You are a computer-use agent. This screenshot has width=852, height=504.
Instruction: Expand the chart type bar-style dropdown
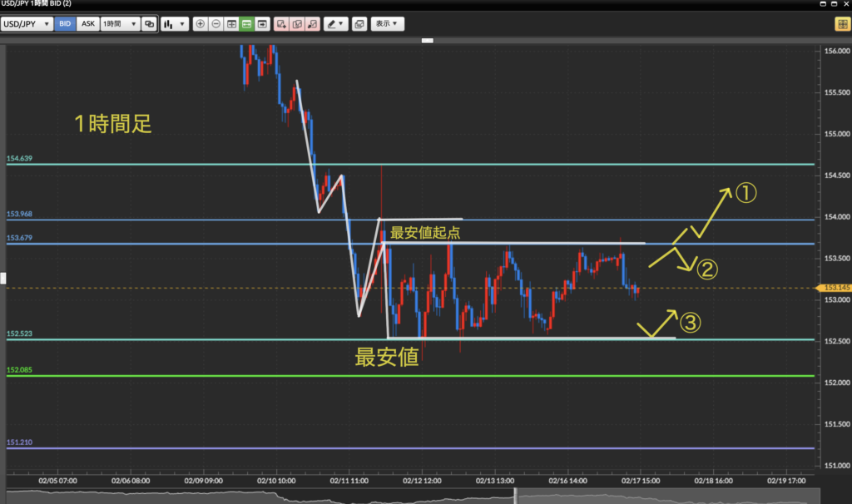point(173,24)
